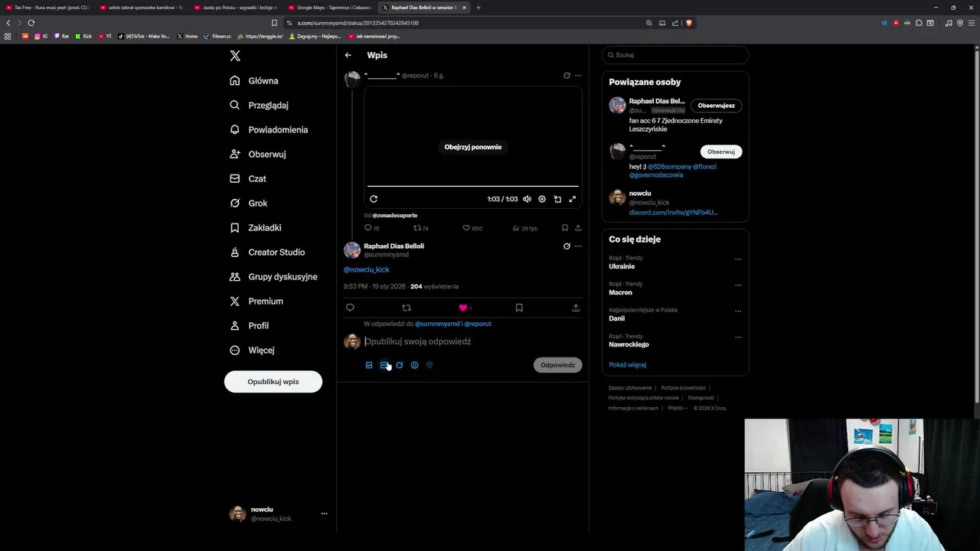Click the Grok enhance icon in composer
980x551 pixels.
[x=399, y=365]
